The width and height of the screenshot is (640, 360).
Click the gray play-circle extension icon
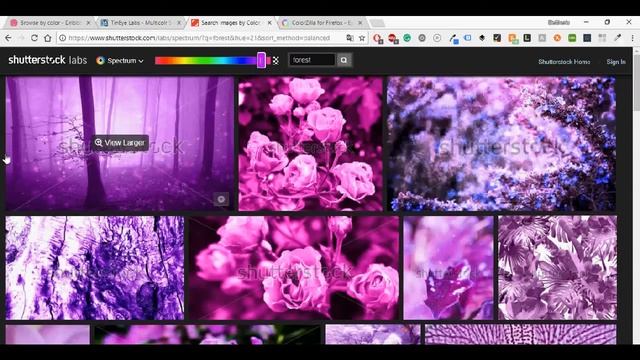point(437,38)
